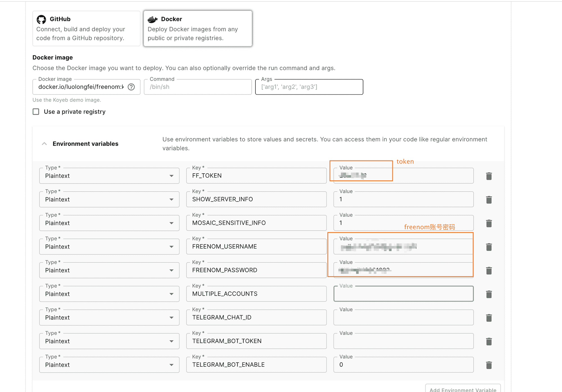This screenshot has height=392, width=562.
Task: Click the Docker image help icon
Action: coord(131,87)
